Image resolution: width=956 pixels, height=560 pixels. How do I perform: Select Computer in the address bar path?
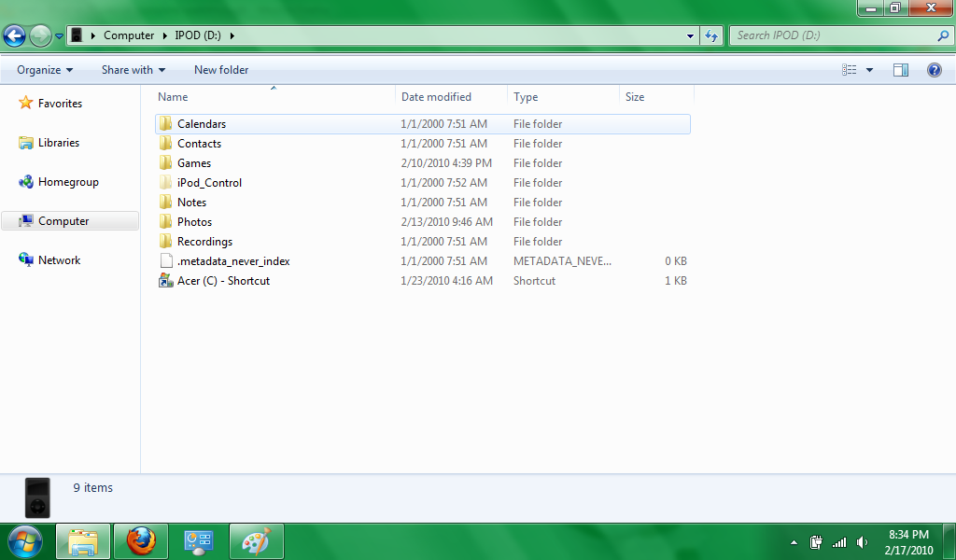pos(129,35)
